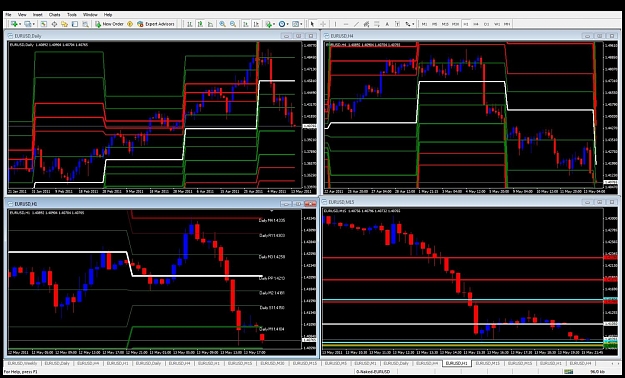625x378 pixels.
Task: Open the Insert menu
Action: [x=37, y=15]
